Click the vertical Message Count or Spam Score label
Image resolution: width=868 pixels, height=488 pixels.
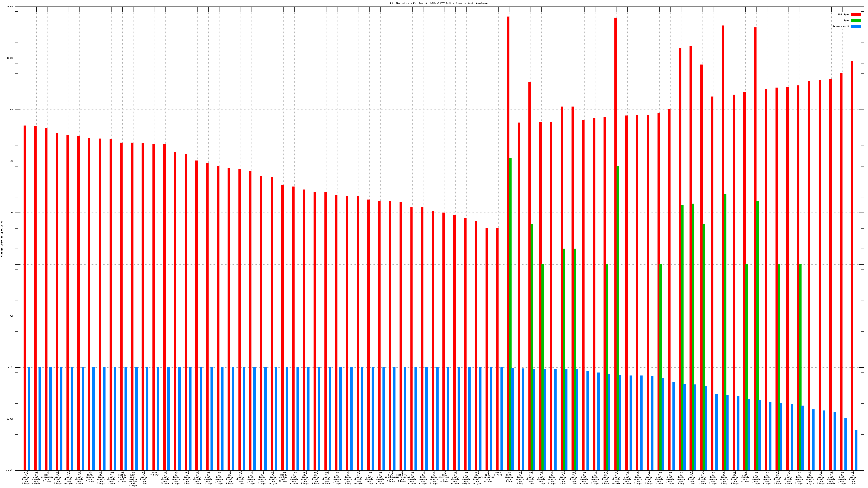(2, 239)
